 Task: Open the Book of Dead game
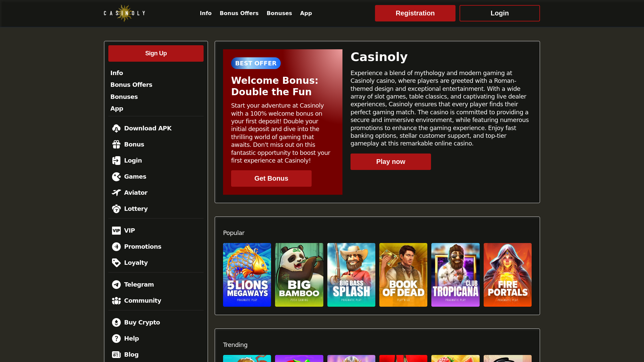coord(403,275)
